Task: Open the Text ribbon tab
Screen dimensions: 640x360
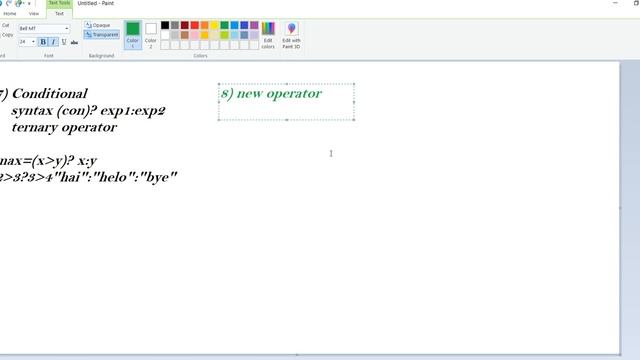Action: pos(59,13)
